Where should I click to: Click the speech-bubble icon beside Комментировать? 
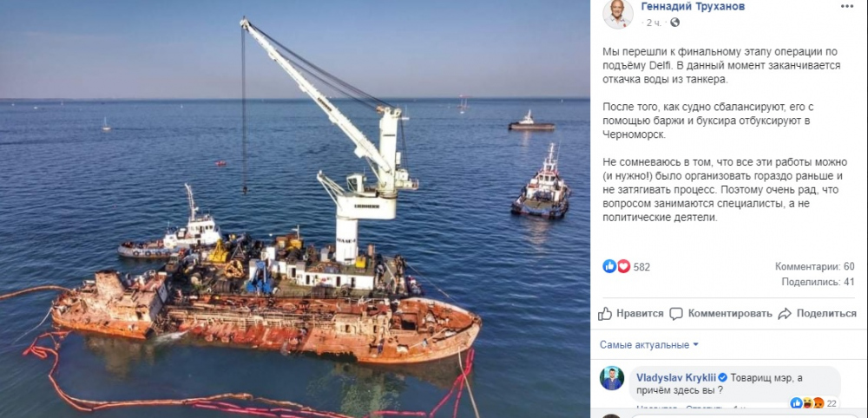tap(676, 314)
